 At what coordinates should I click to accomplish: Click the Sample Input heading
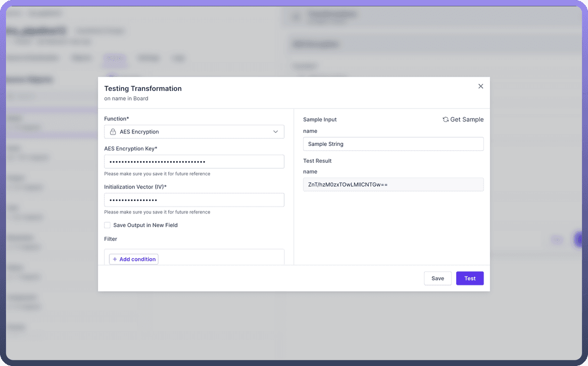pyautogui.click(x=320, y=119)
